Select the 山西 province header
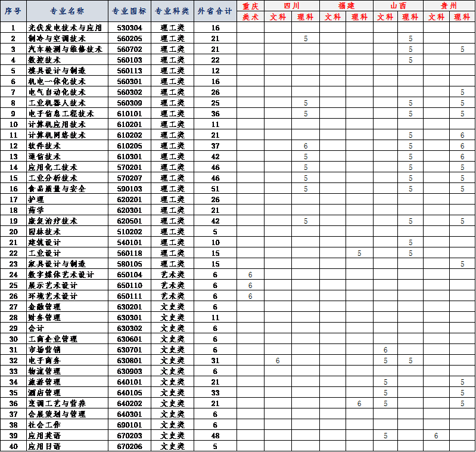The height and width of the screenshot is (452, 476). [x=399, y=6]
